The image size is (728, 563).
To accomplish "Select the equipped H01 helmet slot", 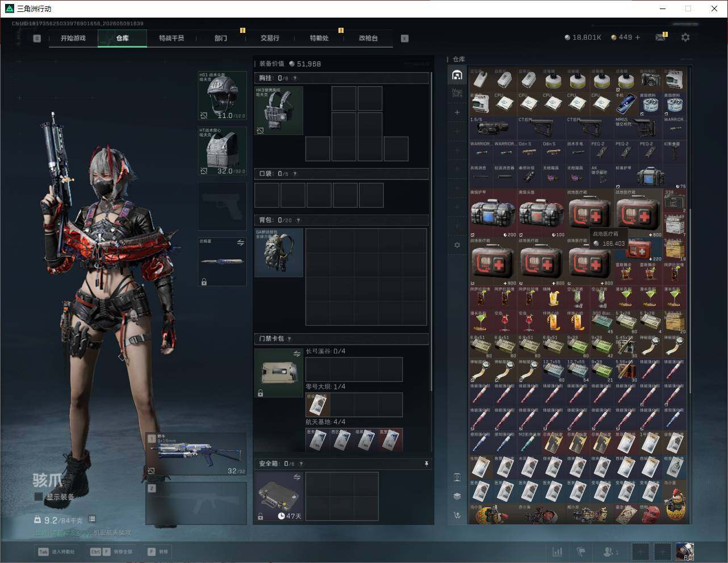I will pos(222,95).
